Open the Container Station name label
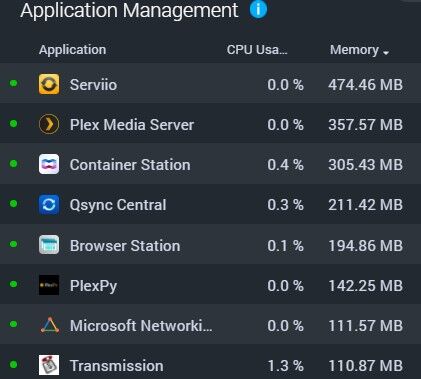The image size is (421, 379). (x=130, y=165)
